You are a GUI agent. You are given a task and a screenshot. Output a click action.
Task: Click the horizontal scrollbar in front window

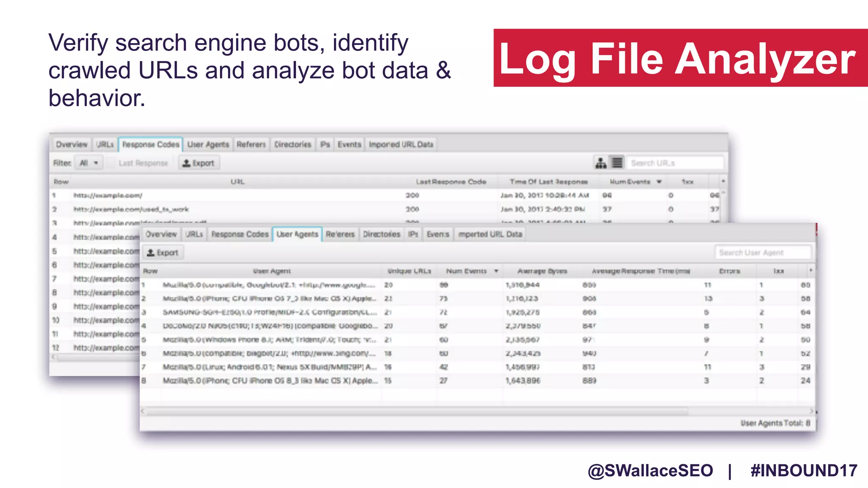click(417, 411)
